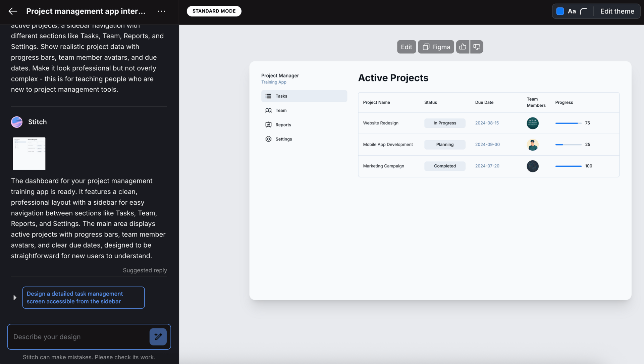Give a thumbs down to the design

pyautogui.click(x=477, y=47)
